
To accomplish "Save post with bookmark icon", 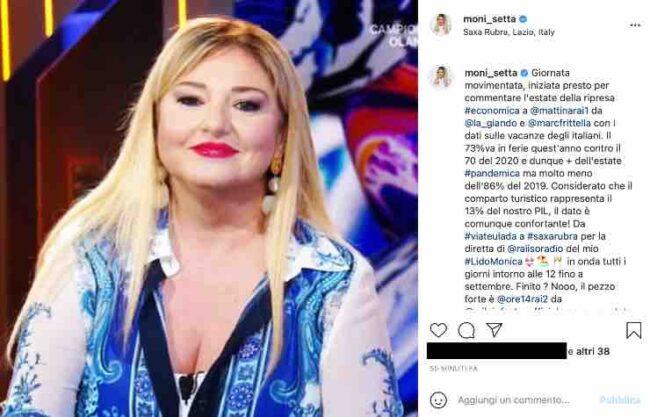I will 634,330.
